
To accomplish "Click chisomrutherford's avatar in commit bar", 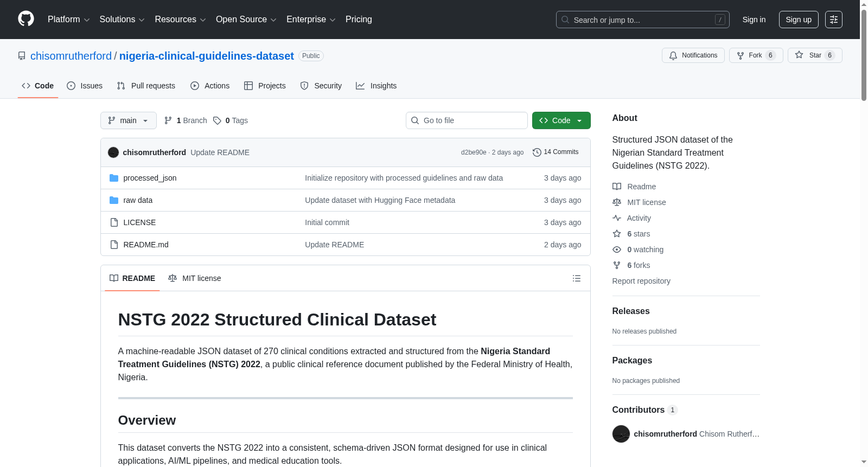I will click(x=113, y=152).
